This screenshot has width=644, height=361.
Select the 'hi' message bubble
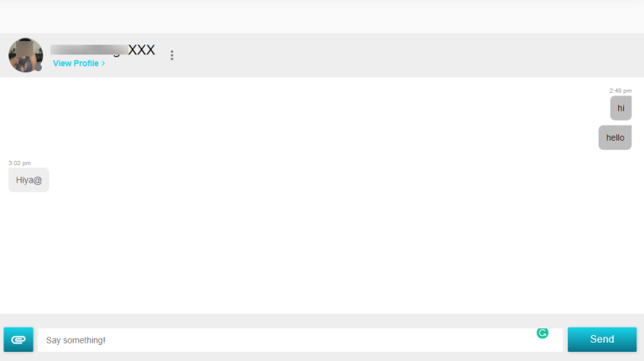coord(621,108)
